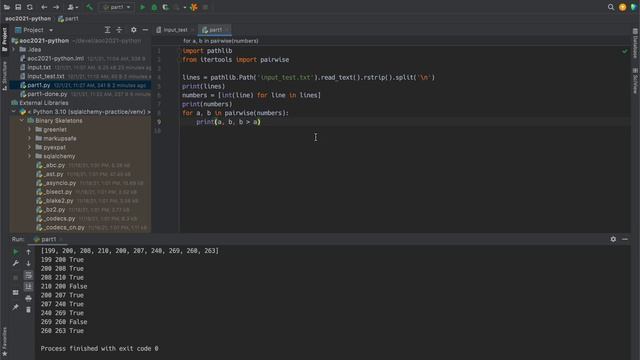
Task: Move up the stack trace arrow
Action: pos(28,252)
